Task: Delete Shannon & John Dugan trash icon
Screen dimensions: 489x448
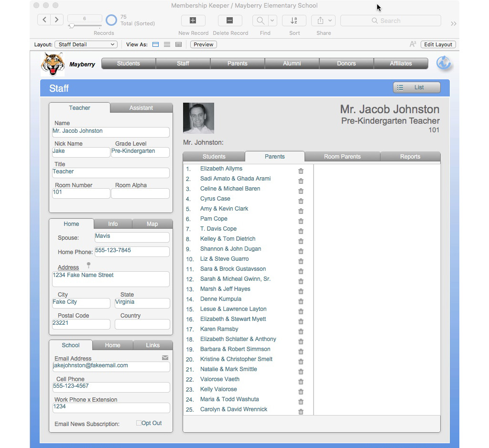Action: point(301,251)
